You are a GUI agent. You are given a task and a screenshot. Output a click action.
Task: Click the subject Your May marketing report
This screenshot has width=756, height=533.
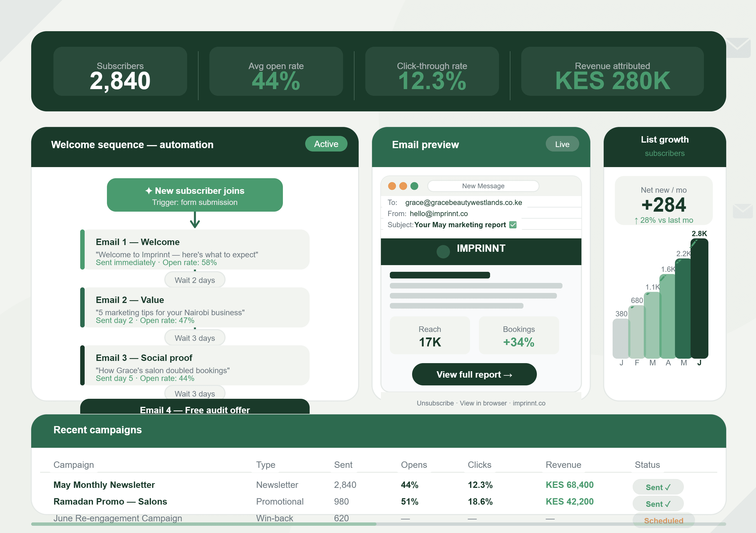point(460,225)
